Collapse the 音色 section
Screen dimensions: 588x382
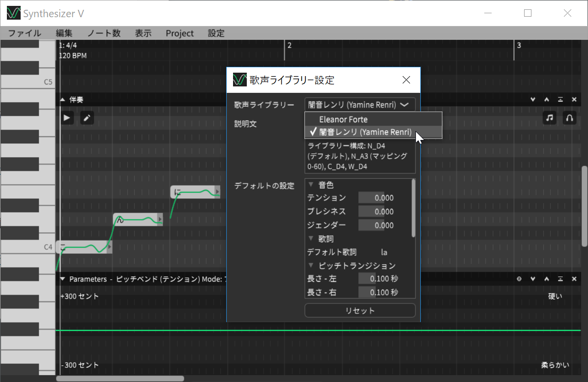pyautogui.click(x=311, y=185)
